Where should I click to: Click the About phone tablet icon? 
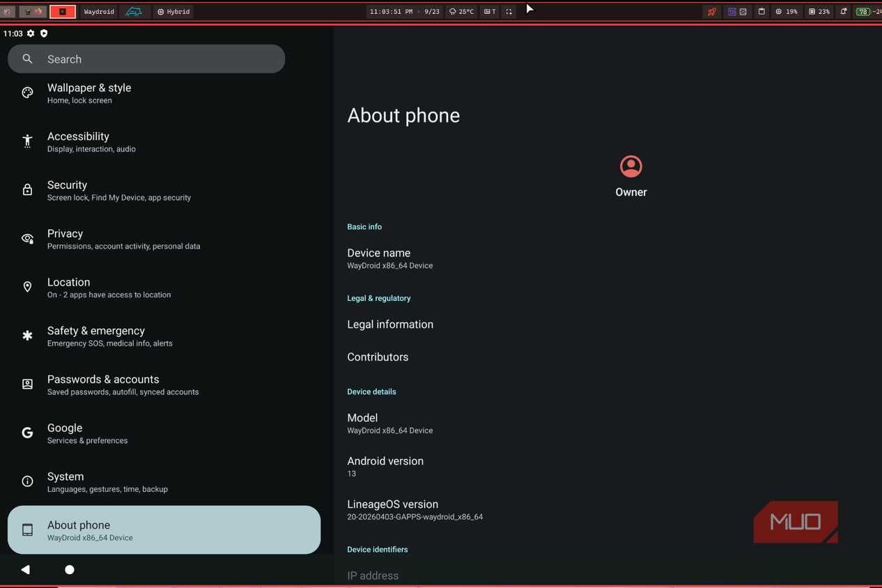[x=27, y=530]
